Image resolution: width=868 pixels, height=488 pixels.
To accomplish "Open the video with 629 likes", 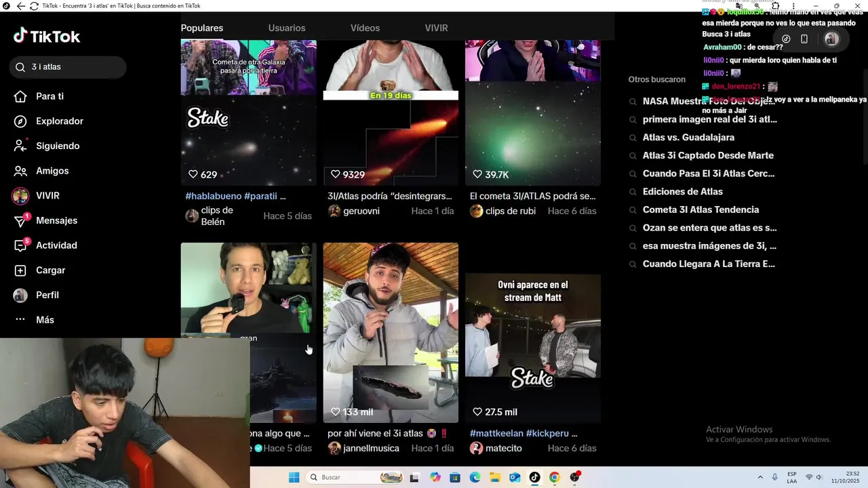I will pos(248,112).
